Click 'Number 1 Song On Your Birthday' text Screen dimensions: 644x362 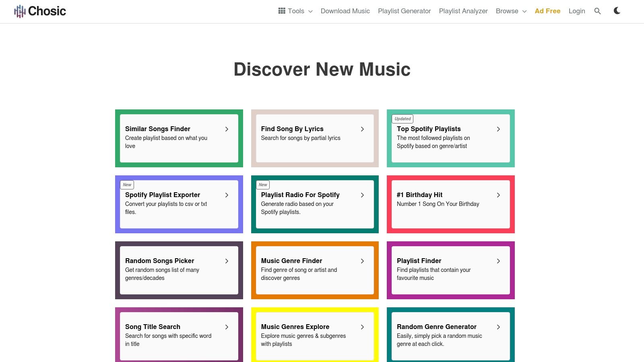438,204
